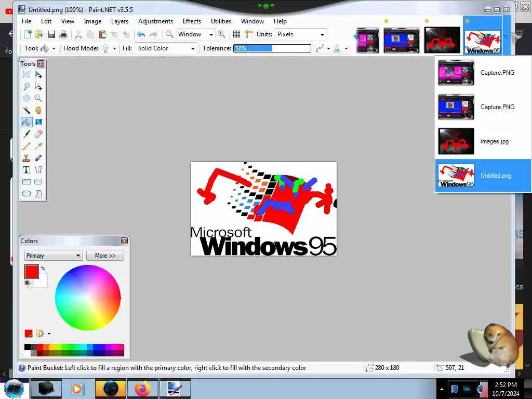Open the Utilities menu
The width and height of the screenshot is (532, 399).
pyautogui.click(x=221, y=21)
